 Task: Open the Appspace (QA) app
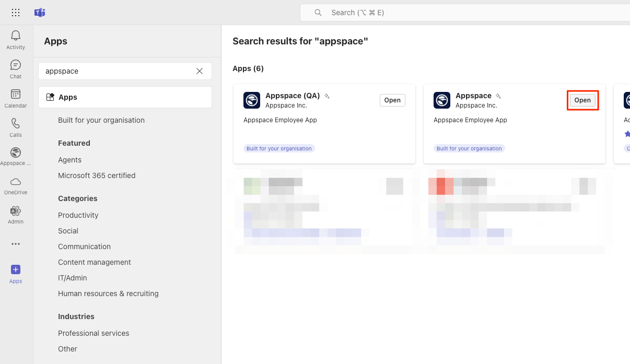click(392, 100)
